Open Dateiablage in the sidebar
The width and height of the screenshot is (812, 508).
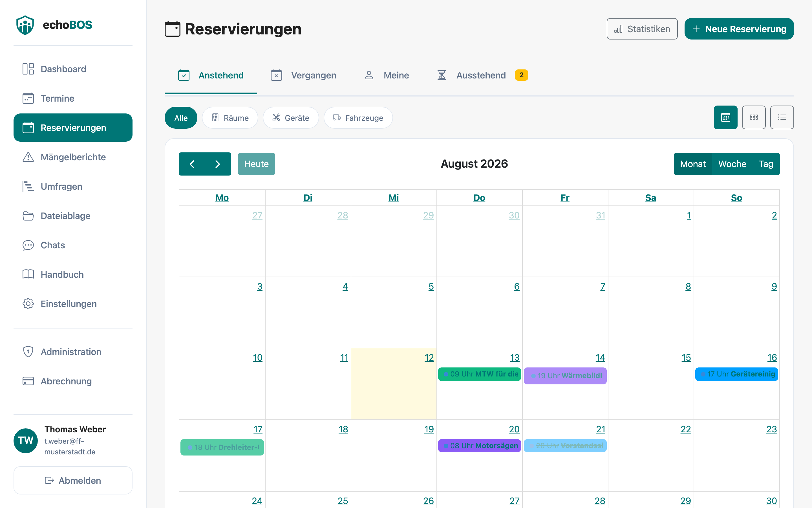tap(73, 216)
